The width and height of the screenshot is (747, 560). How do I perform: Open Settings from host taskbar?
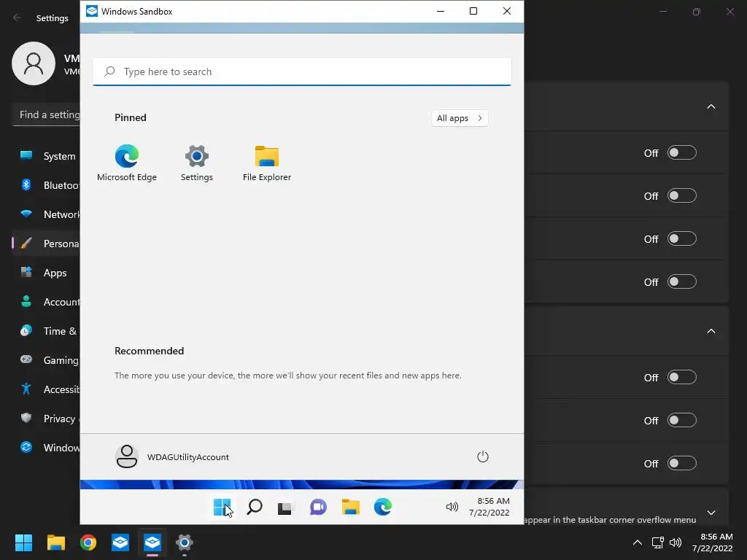click(185, 542)
